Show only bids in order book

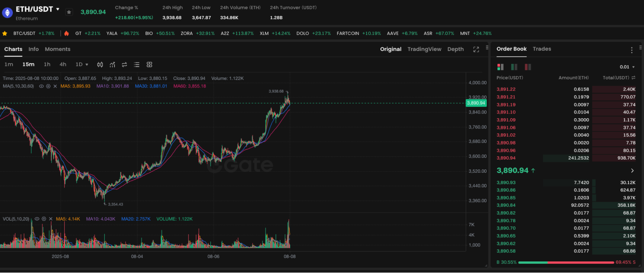point(514,67)
